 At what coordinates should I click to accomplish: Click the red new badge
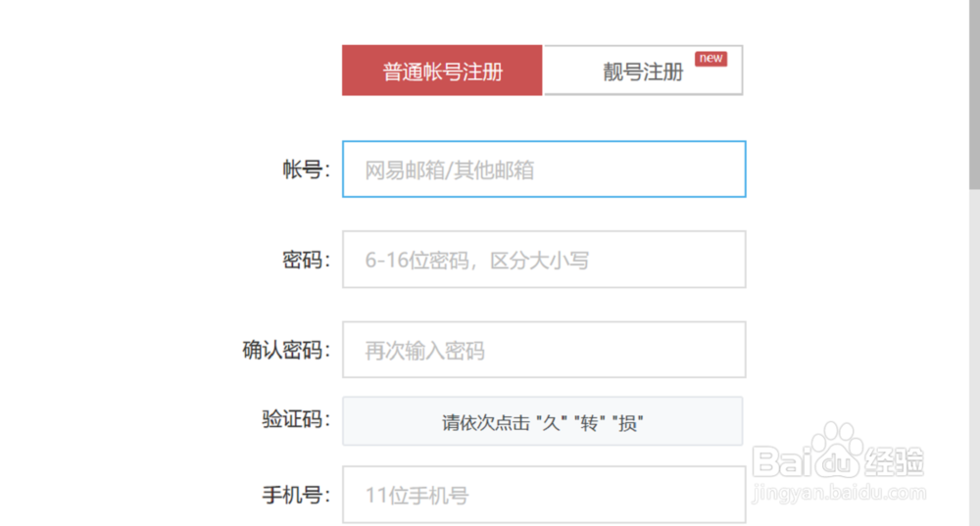click(x=710, y=58)
